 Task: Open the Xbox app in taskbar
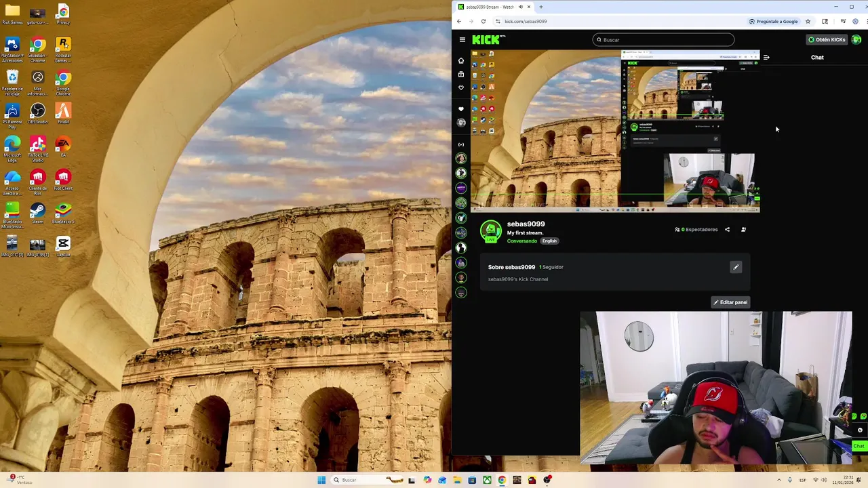click(487, 480)
